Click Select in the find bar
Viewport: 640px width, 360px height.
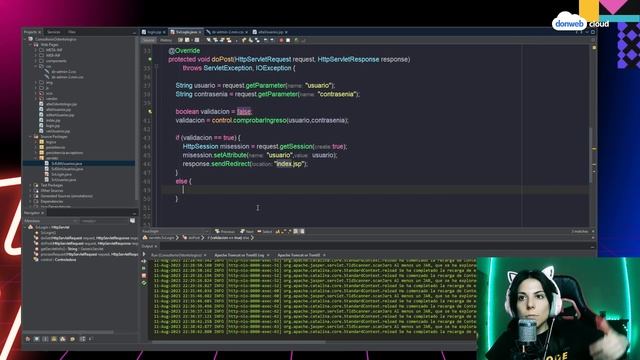click(264, 231)
